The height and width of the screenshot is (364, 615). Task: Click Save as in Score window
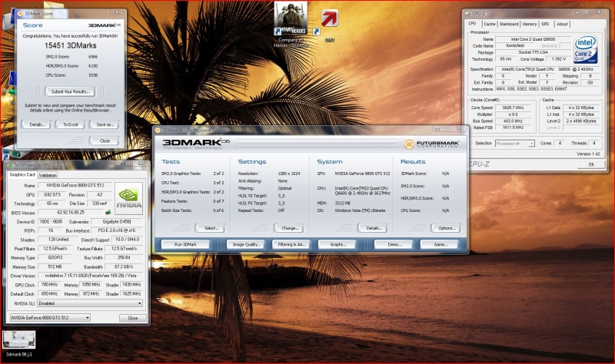(105, 124)
